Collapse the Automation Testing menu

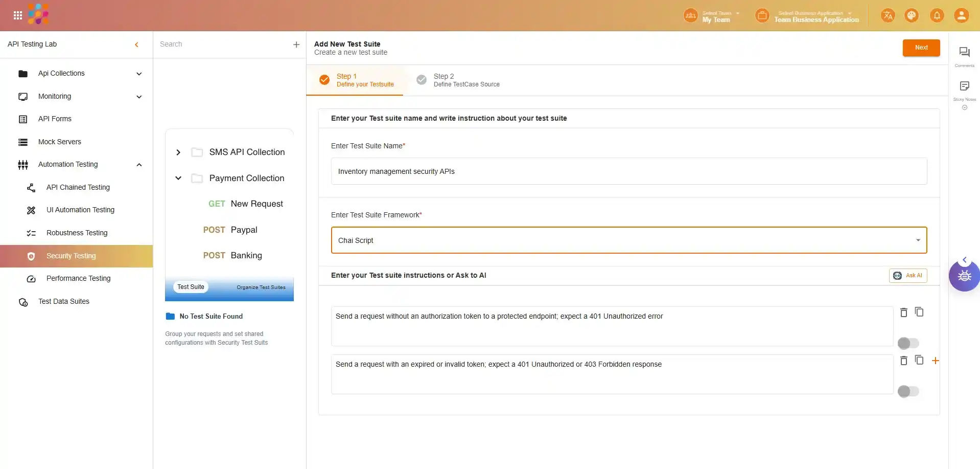(x=139, y=165)
